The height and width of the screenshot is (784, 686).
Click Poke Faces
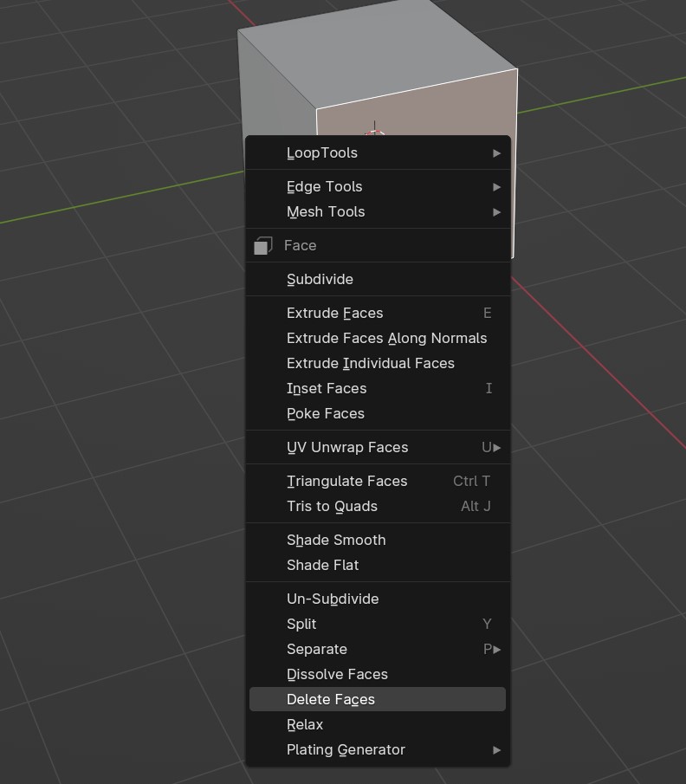[326, 413]
